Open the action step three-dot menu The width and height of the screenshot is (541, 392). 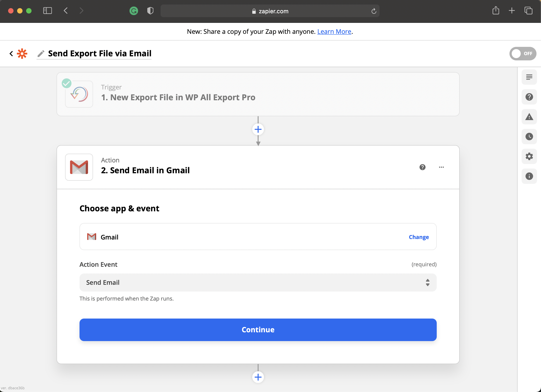coord(441,167)
